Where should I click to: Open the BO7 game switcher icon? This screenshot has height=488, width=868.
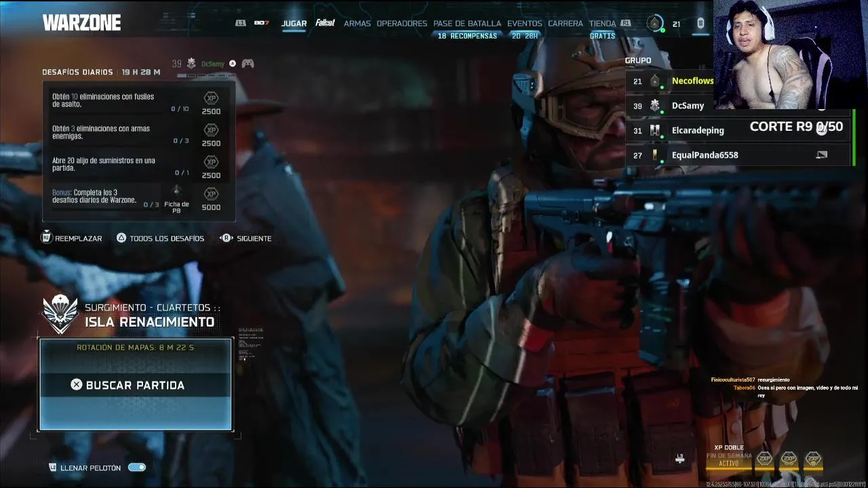262,23
